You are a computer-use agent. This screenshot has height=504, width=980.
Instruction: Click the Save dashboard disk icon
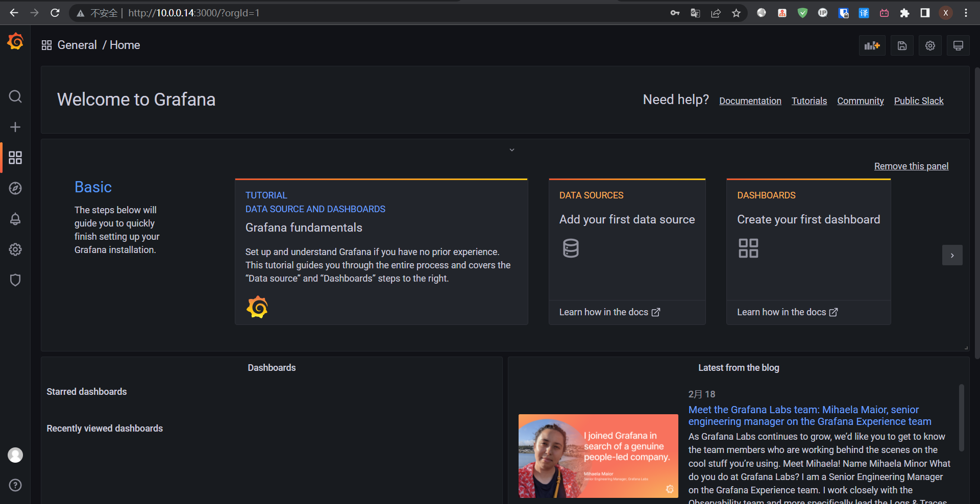(902, 46)
